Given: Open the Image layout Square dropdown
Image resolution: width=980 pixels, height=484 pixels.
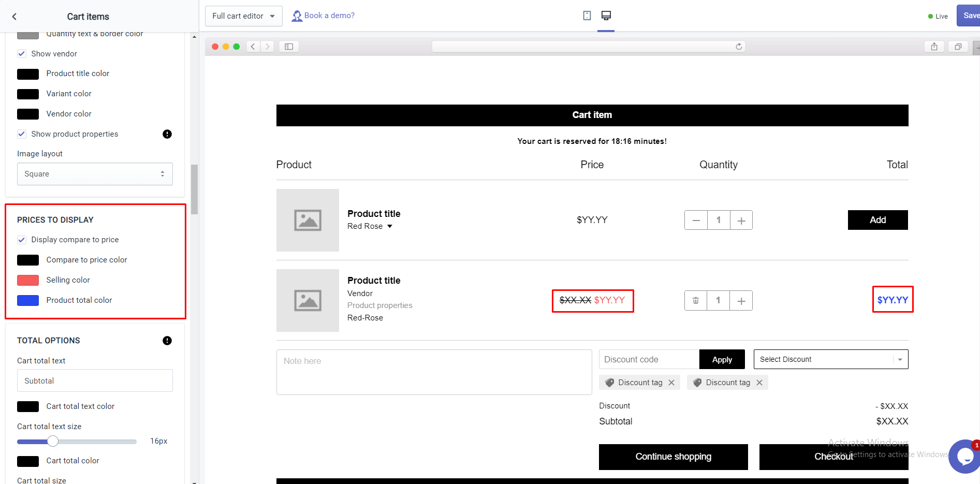Looking at the screenshot, I should point(95,174).
